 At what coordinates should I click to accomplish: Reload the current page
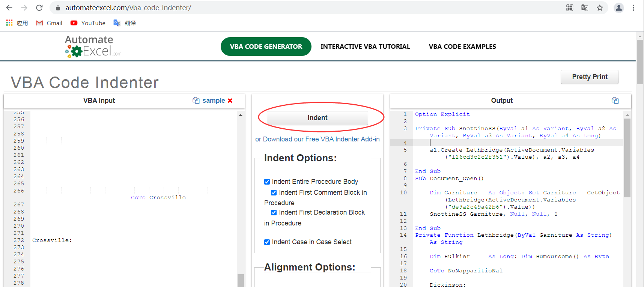click(39, 8)
